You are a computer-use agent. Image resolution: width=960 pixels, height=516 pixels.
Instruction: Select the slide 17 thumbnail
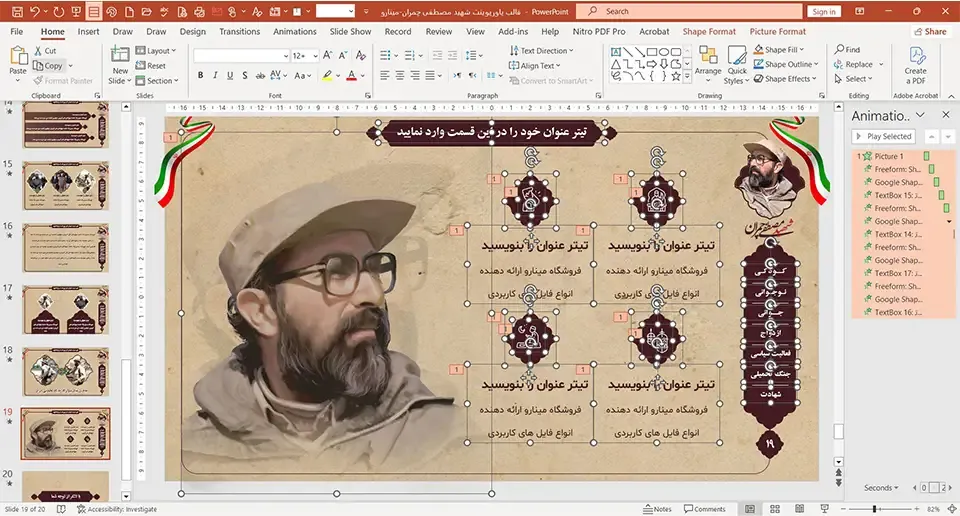click(65, 311)
